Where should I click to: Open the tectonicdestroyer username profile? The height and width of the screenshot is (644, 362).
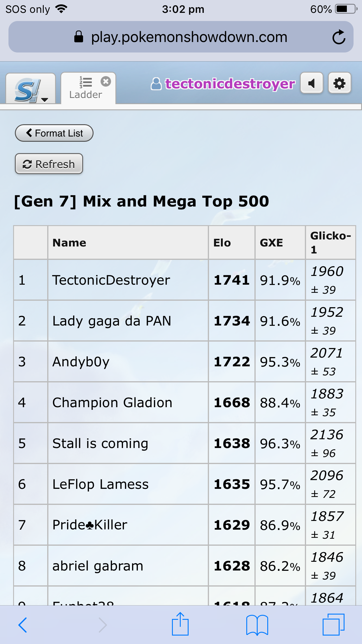(x=223, y=84)
